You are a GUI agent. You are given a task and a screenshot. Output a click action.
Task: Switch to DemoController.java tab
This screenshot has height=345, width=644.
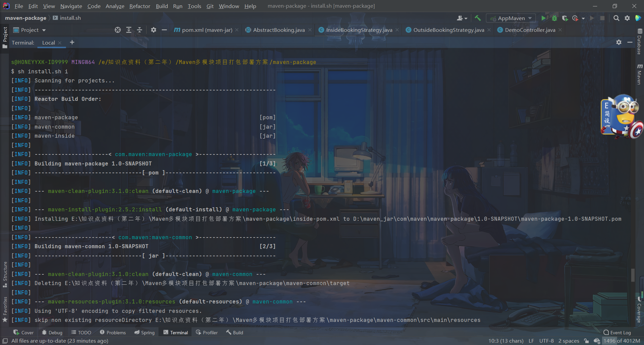tap(530, 30)
